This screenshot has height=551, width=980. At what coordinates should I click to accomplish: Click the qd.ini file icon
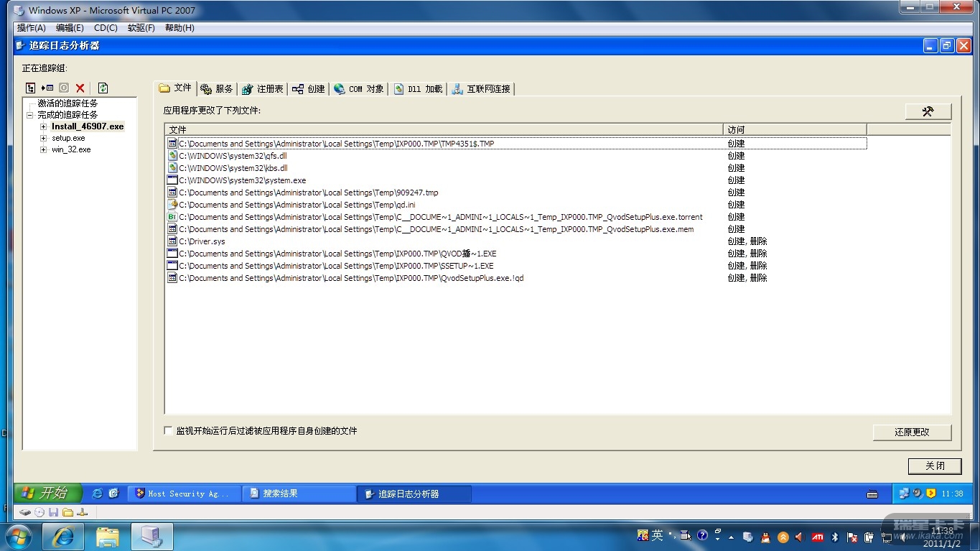172,205
